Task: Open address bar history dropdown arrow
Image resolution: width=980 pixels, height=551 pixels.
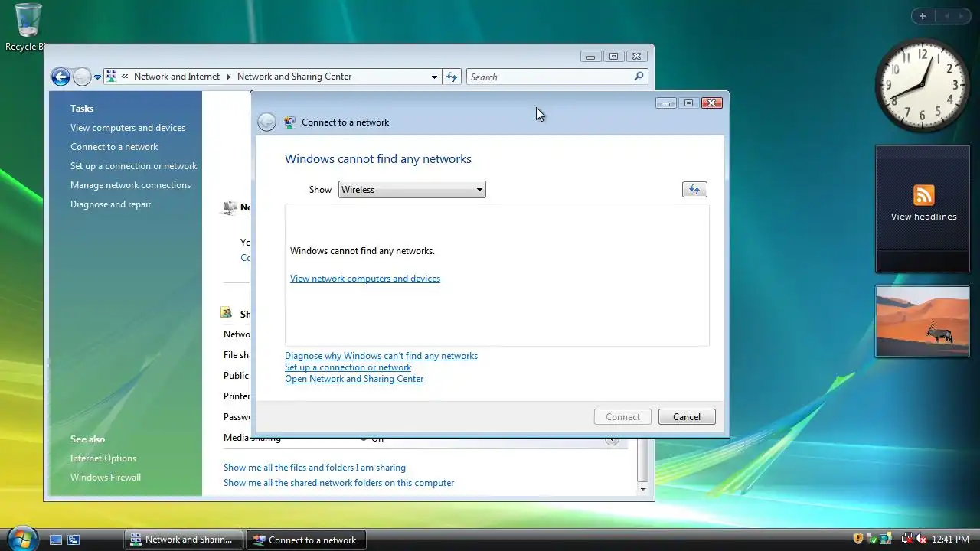Action: coord(434,77)
